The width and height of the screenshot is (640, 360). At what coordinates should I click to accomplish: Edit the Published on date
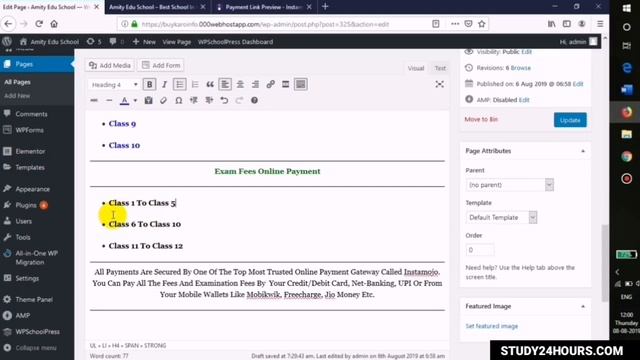[x=578, y=84]
